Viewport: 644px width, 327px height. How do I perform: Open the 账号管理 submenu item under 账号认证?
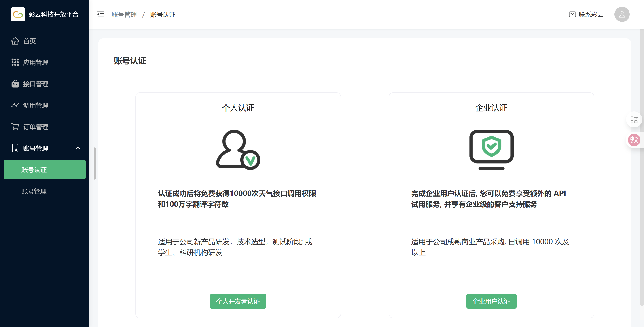tap(34, 191)
